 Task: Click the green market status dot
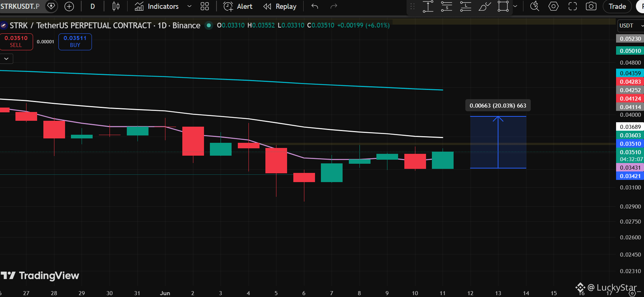point(209,25)
